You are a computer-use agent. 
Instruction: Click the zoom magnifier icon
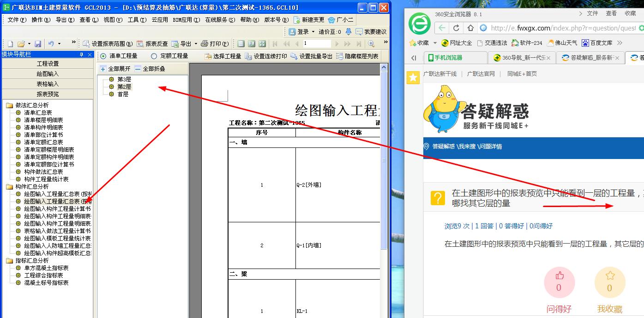pos(371,44)
